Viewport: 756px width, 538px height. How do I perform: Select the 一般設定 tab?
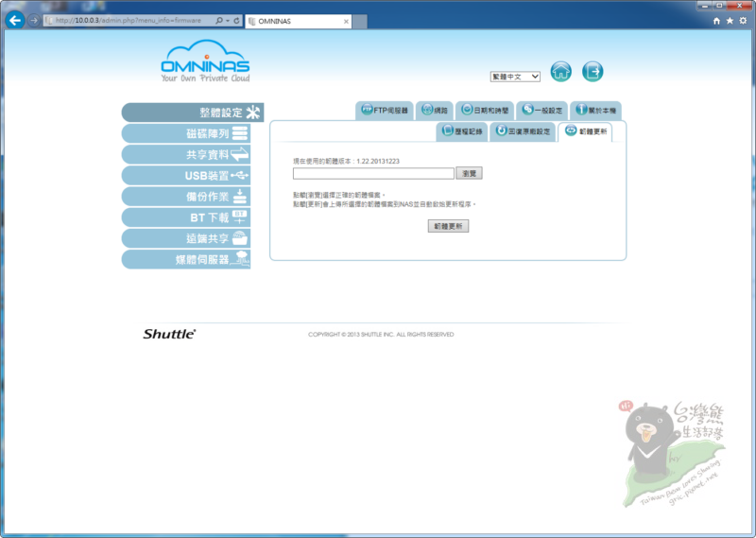point(541,111)
